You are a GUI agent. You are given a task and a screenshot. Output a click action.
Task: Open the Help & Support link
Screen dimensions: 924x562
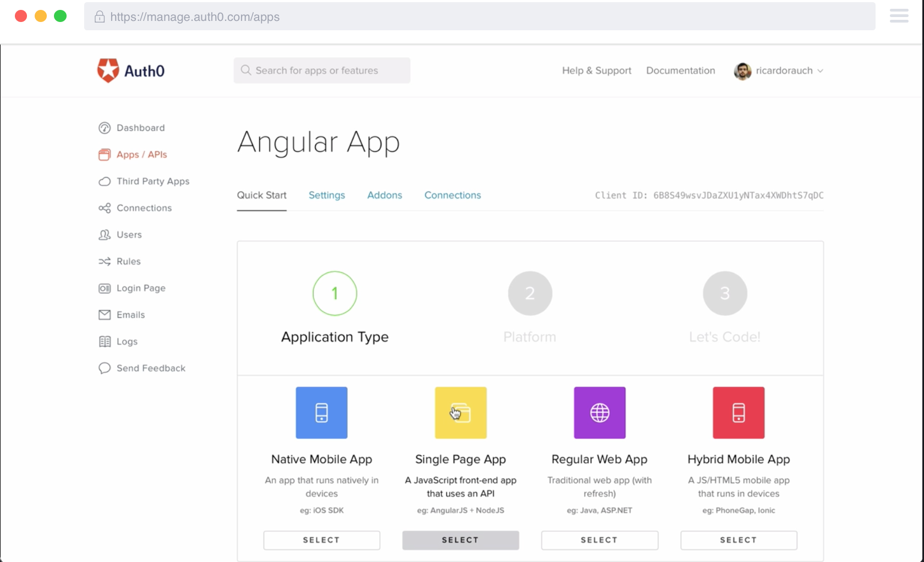tap(597, 70)
